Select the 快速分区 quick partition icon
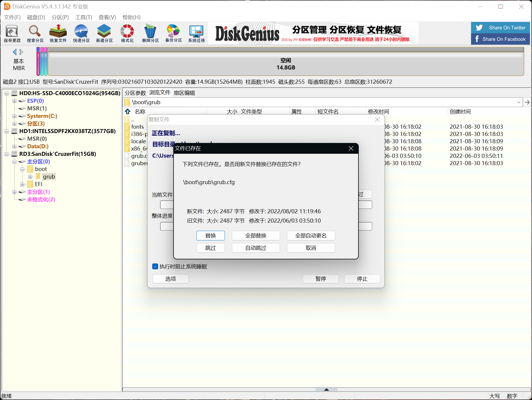This screenshot has width=532, height=400. tap(81, 34)
